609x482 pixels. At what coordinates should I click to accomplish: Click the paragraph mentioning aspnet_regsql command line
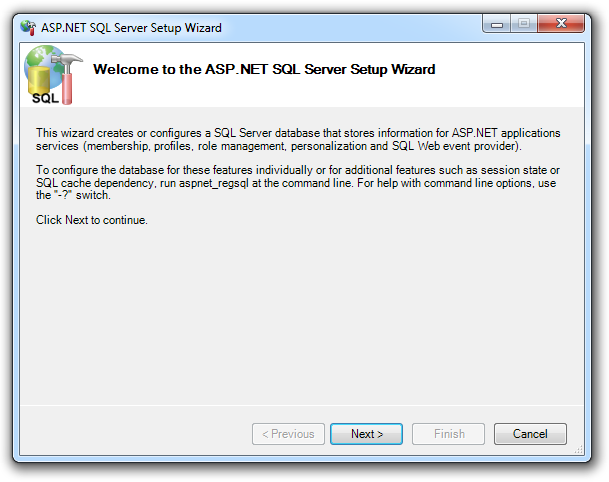(x=298, y=183)
